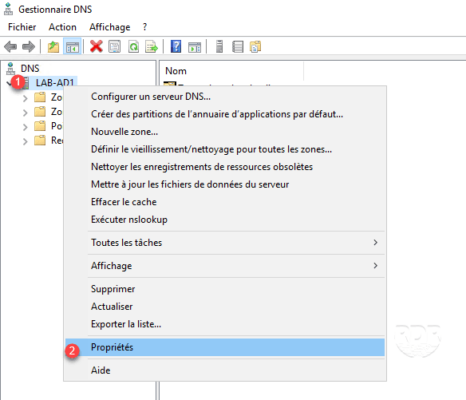Expand the Po folder chevron
The width and height of the screenshot is (466, 400).
click(25, 127)
